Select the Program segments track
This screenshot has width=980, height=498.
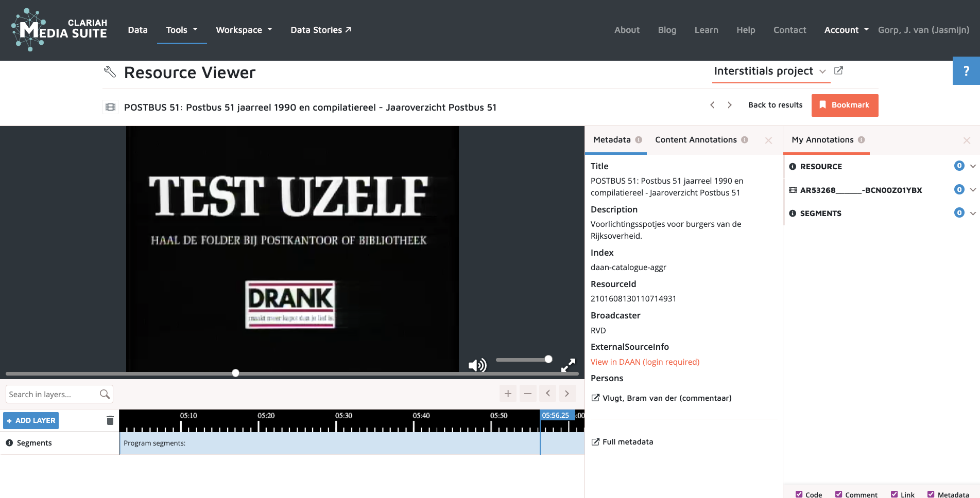tap(352, 443)
